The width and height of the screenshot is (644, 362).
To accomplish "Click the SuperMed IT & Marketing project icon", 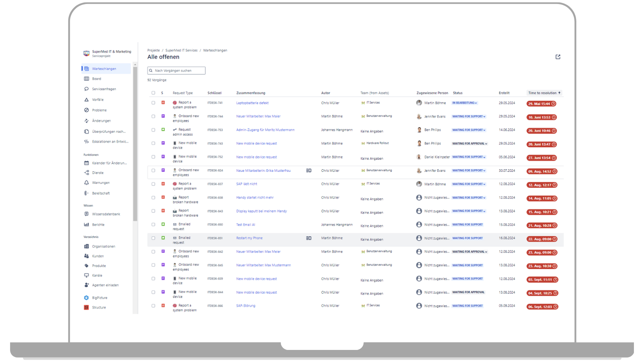I will click(x=86, y=53).
